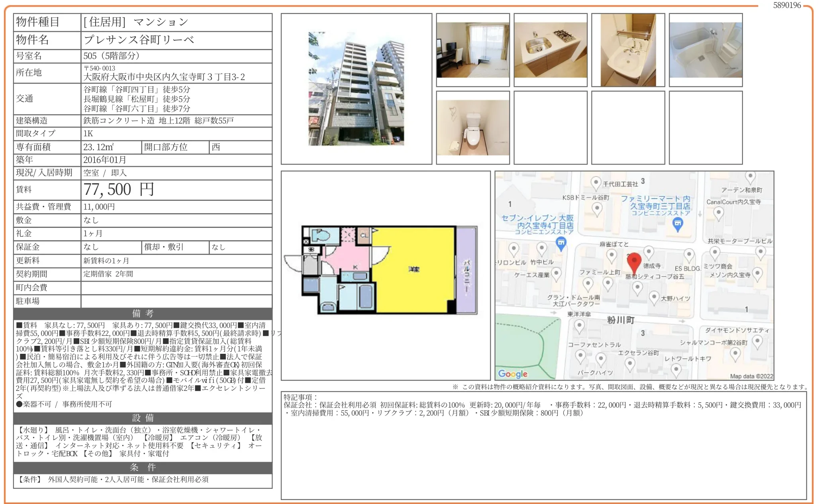The height and width of the screenshot is (504, 819).
Task: Open the toilet photo thumbnail
Action: click(x=473, y=127)
